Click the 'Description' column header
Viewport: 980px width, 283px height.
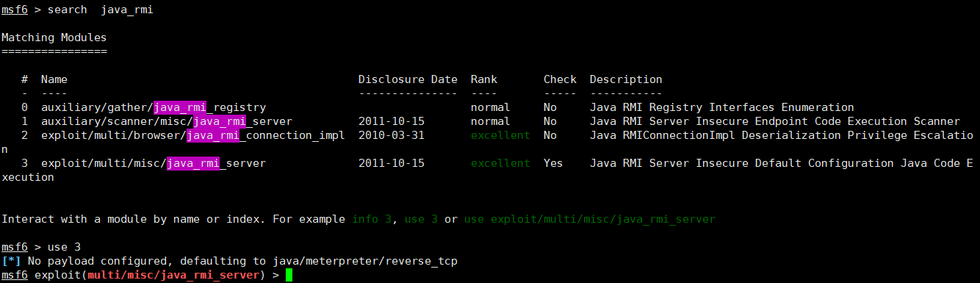point(626,79)
